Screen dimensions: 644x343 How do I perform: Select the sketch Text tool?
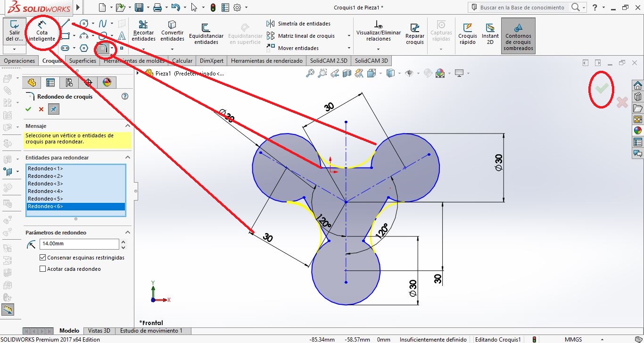coord(122,35)
